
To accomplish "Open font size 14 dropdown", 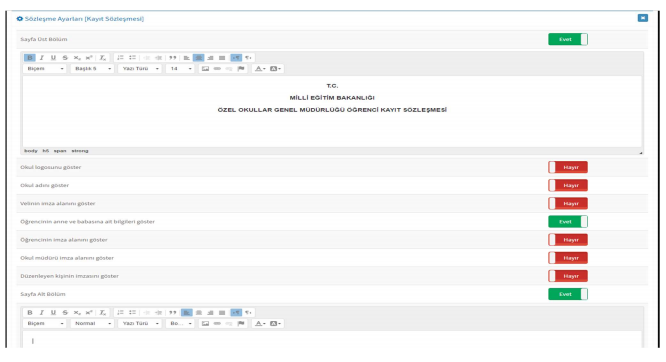I will click(181, 69).
